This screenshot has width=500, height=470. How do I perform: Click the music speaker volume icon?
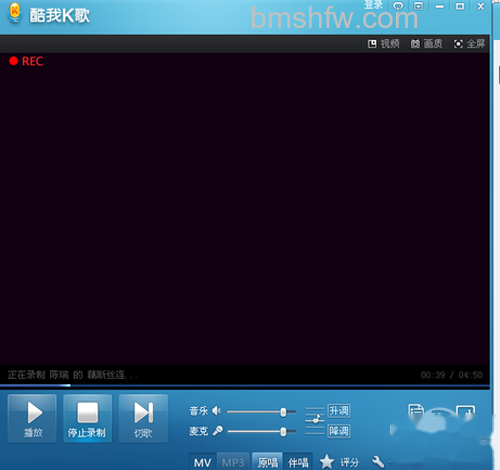pos(216,411)
